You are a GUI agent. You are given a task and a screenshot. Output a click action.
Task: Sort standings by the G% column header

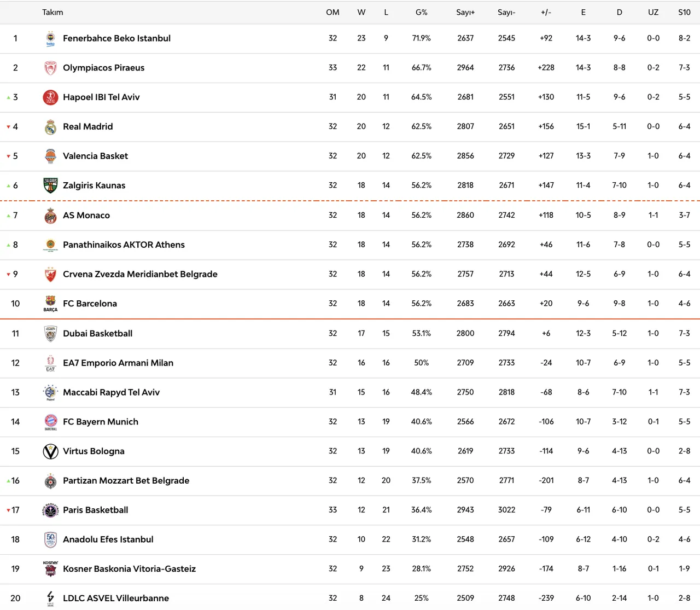(x=421, y=12)
